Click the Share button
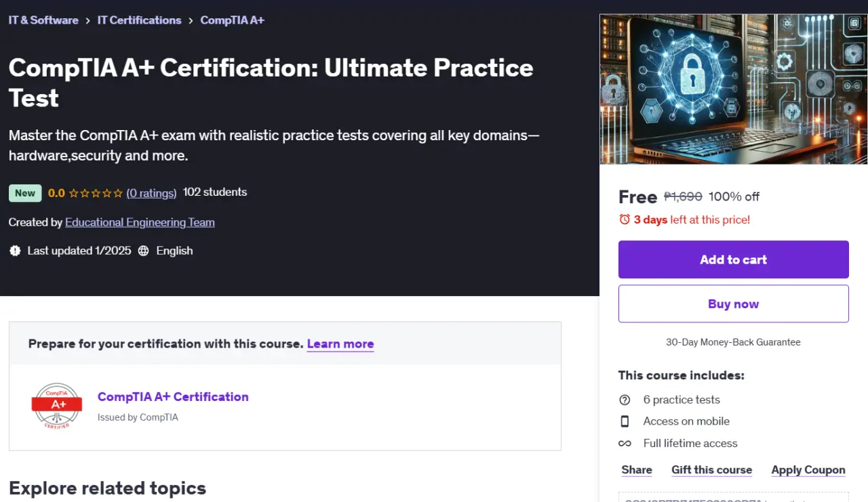This screenshot has height=502, width=868. pos(637,470)
